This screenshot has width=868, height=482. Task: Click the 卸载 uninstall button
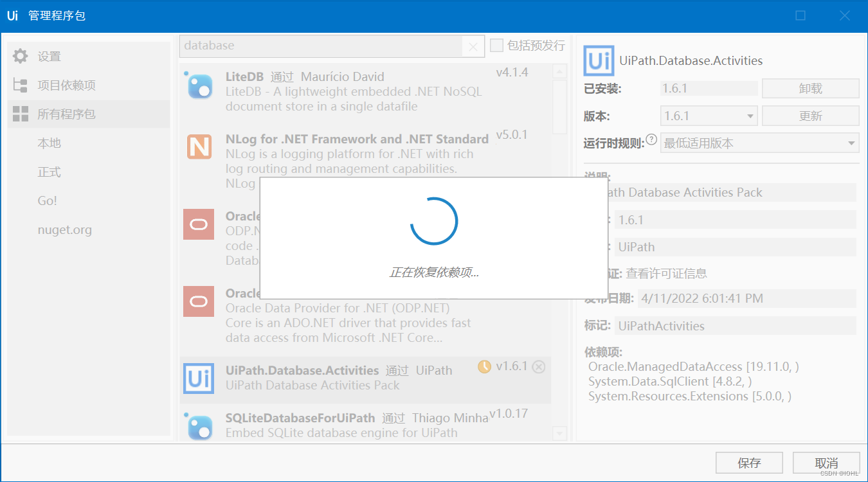tap(811, 88)
